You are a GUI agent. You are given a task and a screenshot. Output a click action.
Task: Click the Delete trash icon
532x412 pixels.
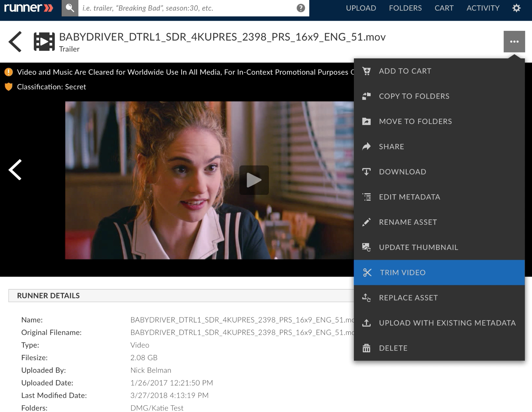point(366,348)
